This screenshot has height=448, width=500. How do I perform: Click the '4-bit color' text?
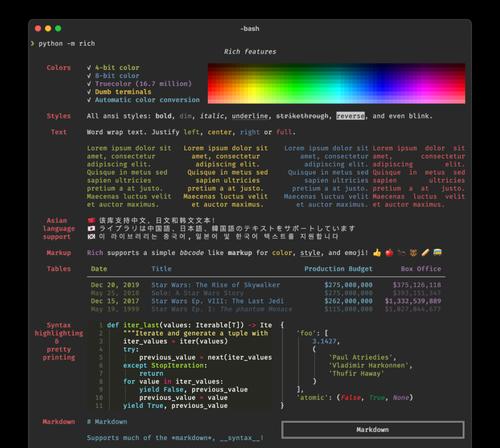tap(117, 68)
